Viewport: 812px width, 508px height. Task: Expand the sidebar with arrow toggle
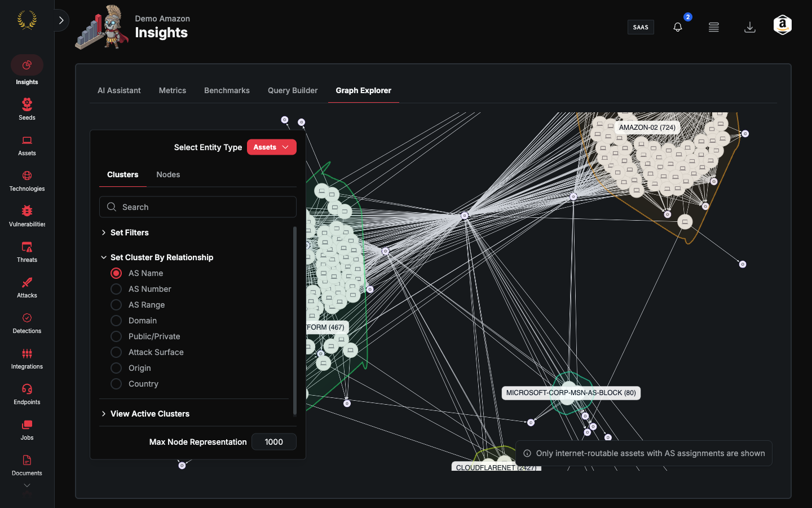click(61, 20)
